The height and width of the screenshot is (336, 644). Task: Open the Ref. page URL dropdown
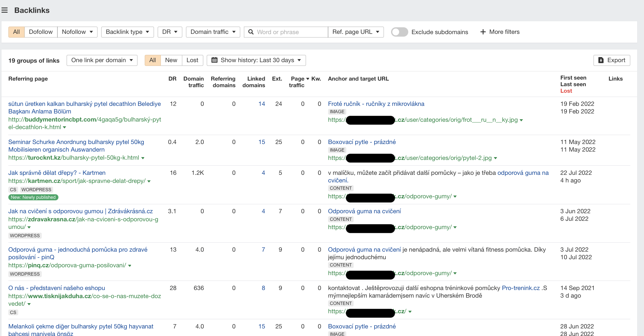(x=356, y=32)
